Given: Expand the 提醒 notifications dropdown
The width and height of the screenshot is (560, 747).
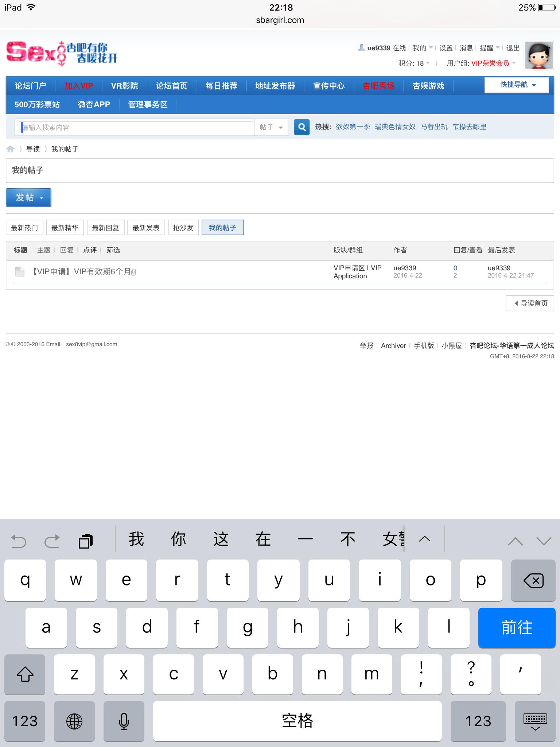Looking at the screenshot, I should click(490, 48).
